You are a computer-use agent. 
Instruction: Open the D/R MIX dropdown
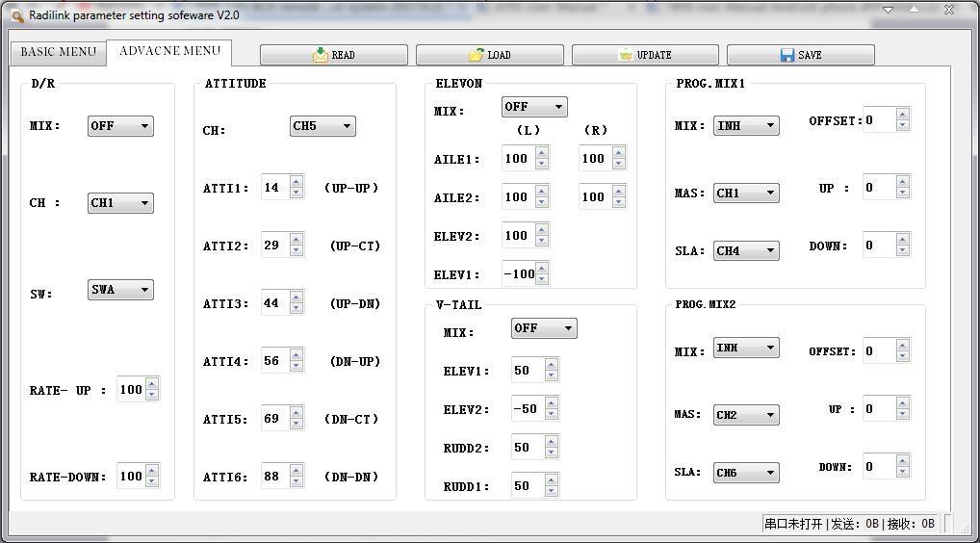pyautogui.click(x=120, y=126)
